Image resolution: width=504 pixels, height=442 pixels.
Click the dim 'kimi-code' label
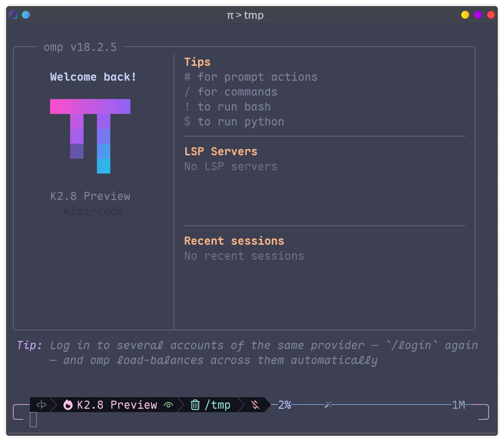(x=94, y=211)
